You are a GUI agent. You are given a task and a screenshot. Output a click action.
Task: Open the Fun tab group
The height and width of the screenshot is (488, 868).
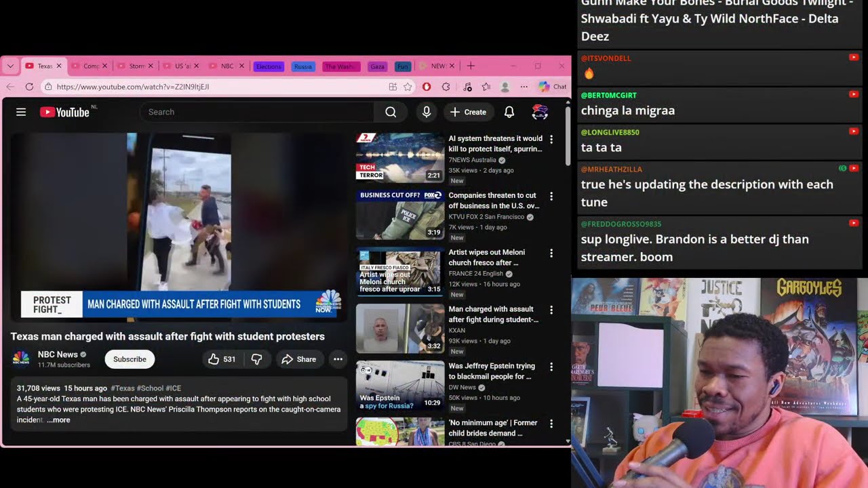[x=403, y=66]
